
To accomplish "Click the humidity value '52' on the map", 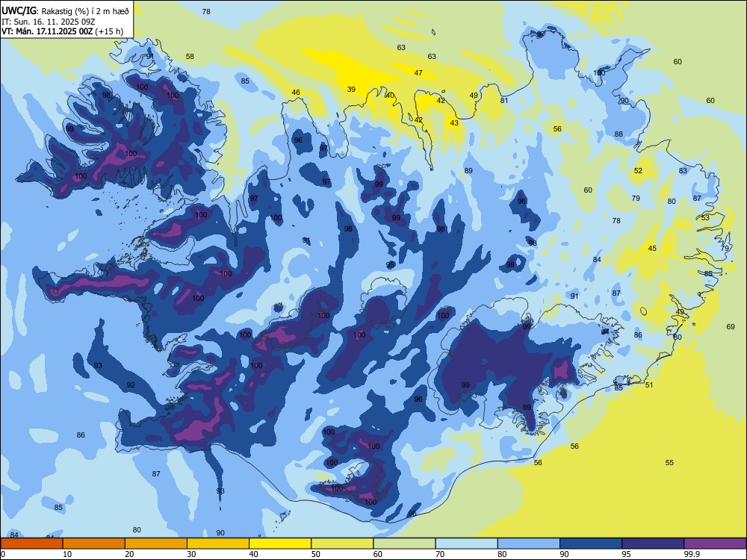I will [x=638, y=170].
